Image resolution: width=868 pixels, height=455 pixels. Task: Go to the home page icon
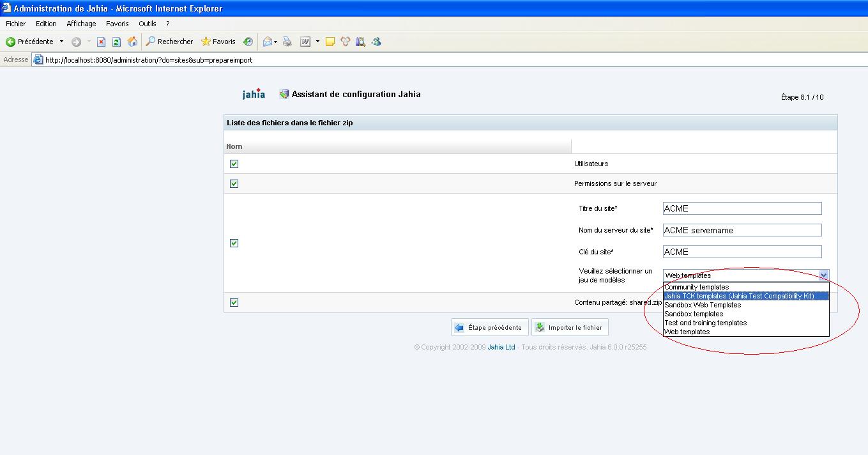coord(132,42)
